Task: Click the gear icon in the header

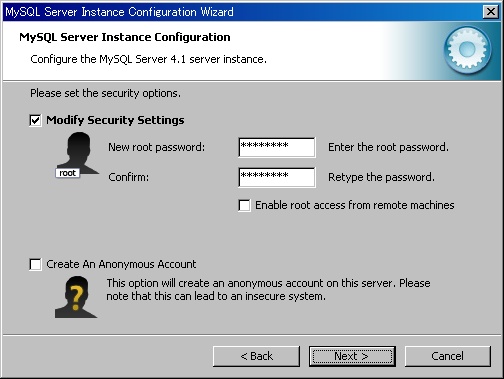Action: pyautogui.click(x=467, y=50)
